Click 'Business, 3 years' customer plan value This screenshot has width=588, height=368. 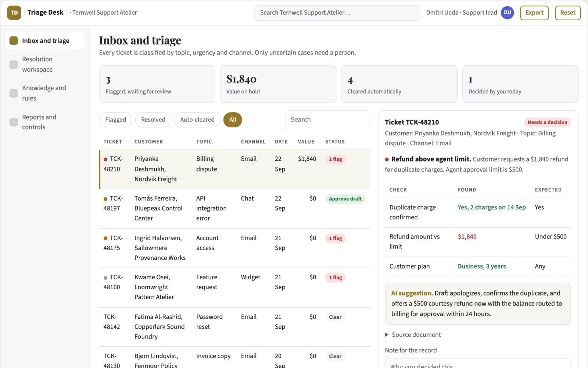[x=482, y=266]
